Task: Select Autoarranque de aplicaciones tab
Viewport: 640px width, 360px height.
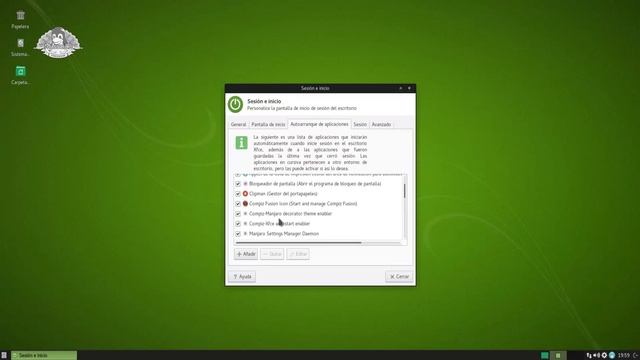Action: coord(319,124)
